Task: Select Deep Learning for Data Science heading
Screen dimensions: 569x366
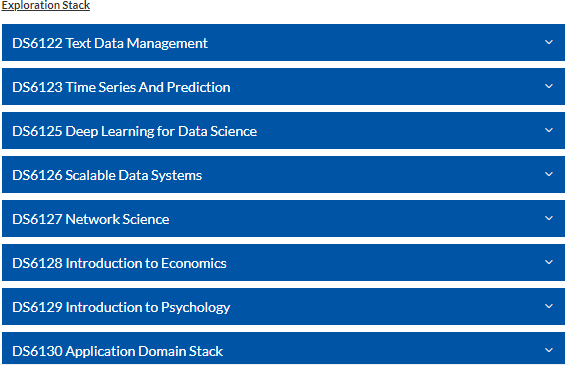Action: click(161, 131)
